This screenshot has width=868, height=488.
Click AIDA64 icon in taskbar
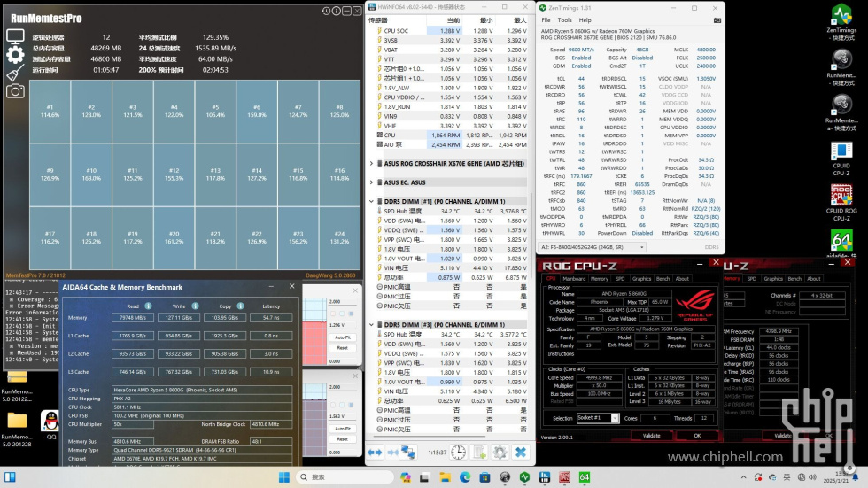tap(585, 477)
